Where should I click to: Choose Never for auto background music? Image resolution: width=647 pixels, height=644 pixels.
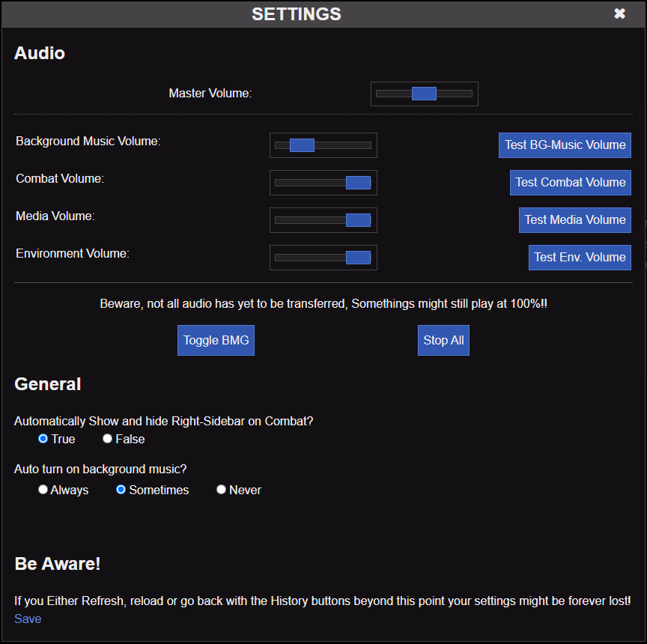tap(221, 490)
